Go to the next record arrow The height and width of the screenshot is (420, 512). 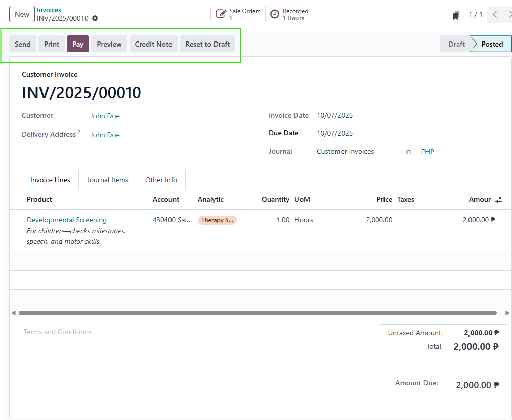coord(508,15)
